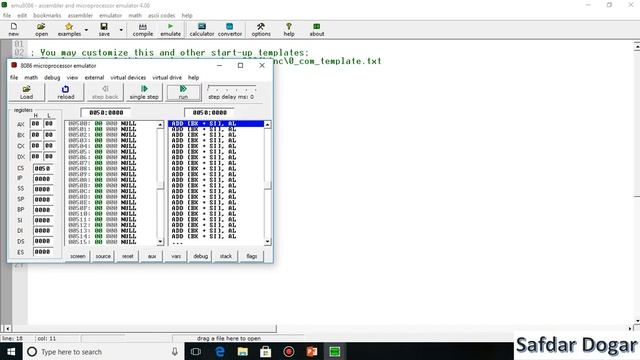Click the DS register value field

[42, 241]
